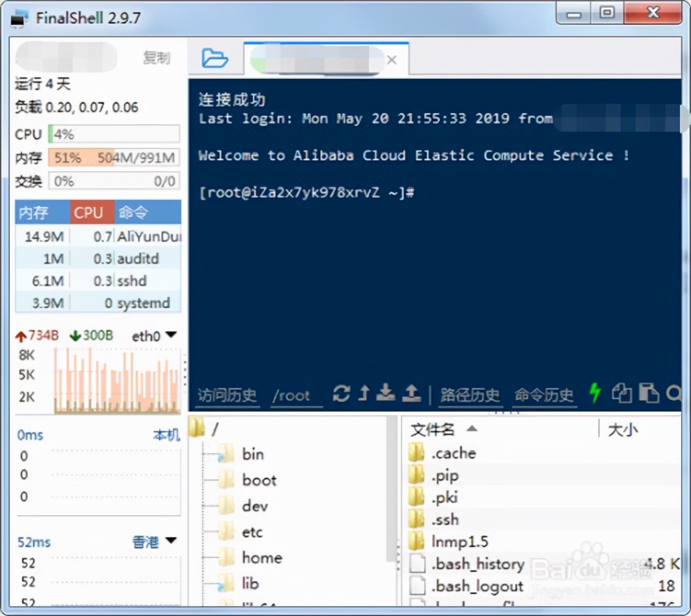Image resolution: width=691 pixels, height=616 pixels.
Task: Open the connection manager folder icon
Action: click(x=214, y=59)
